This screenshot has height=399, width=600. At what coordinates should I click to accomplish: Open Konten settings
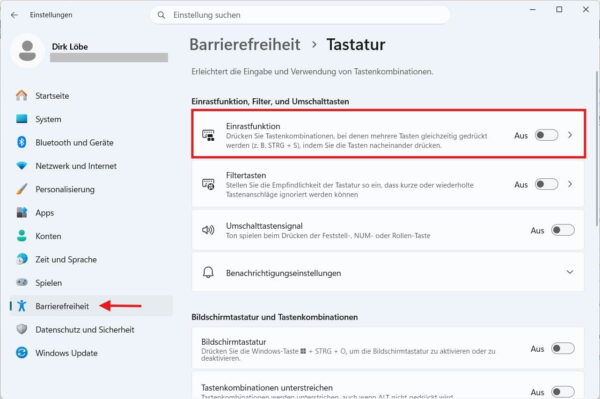(x=91, y=236)
